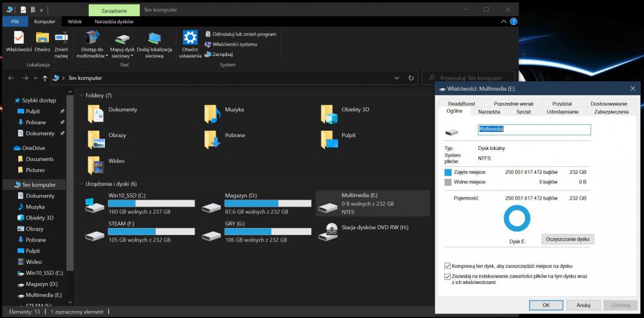Click the Oczyszczanie dysku button
Viewport: 644px width, 318px height.
click(567, 239)
